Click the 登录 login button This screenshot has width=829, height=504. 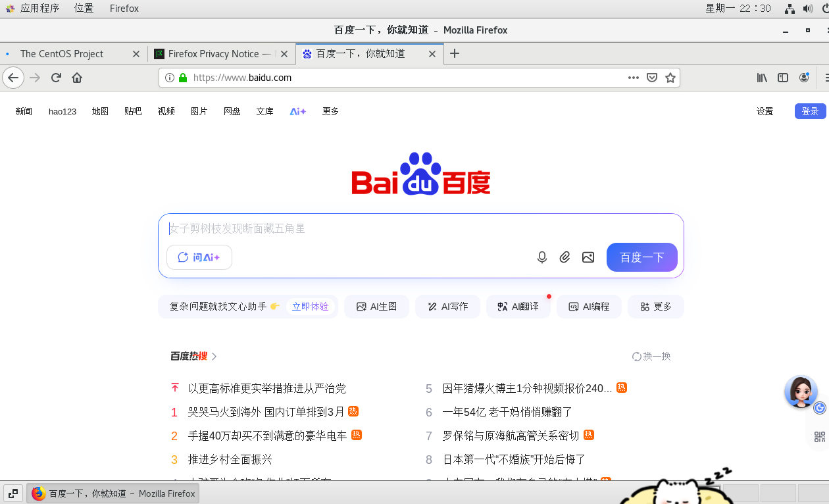pyautogui.click(x=810, y=111)
